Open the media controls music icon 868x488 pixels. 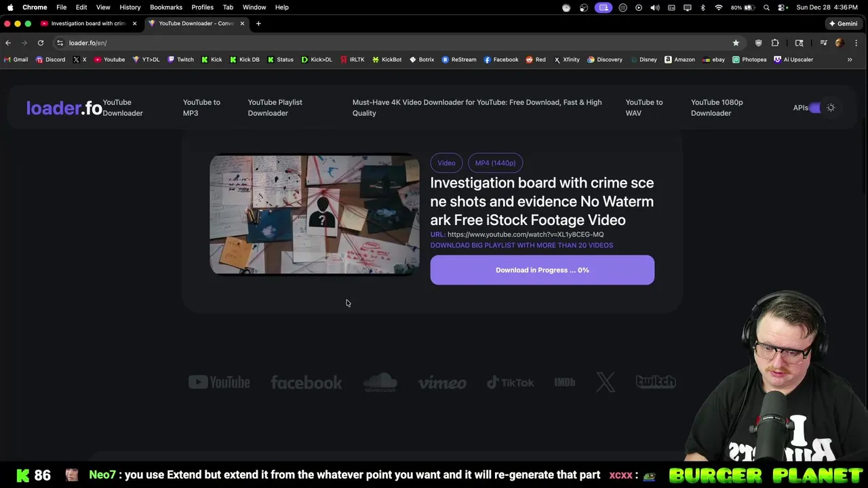click(823, 43)
